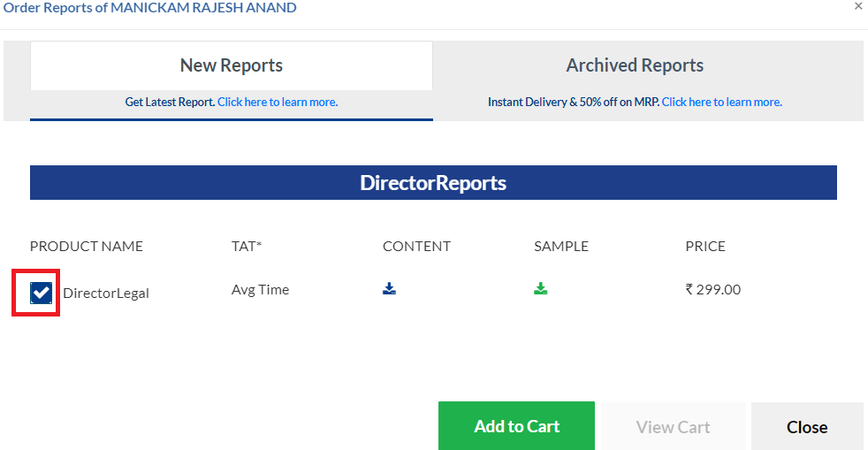Click the View Cart button
This screenshot has height=450, width=868.
coord(674,426)
